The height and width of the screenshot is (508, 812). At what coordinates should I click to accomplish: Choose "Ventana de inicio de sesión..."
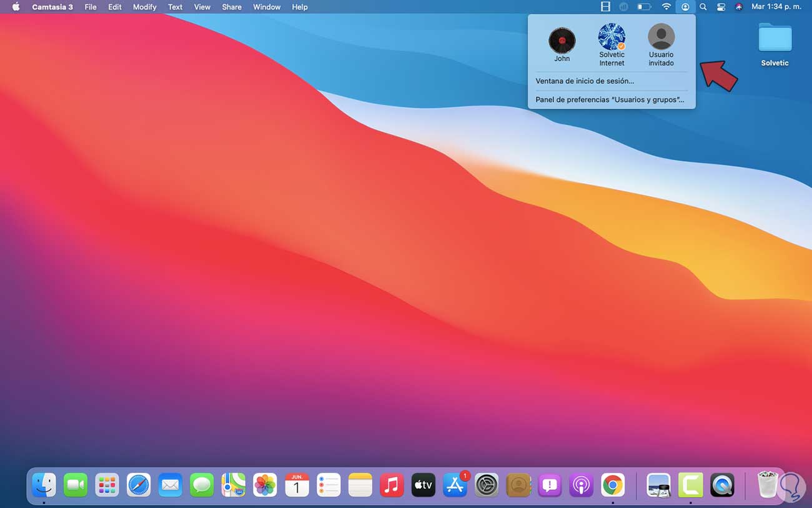[x=585, y=81]
